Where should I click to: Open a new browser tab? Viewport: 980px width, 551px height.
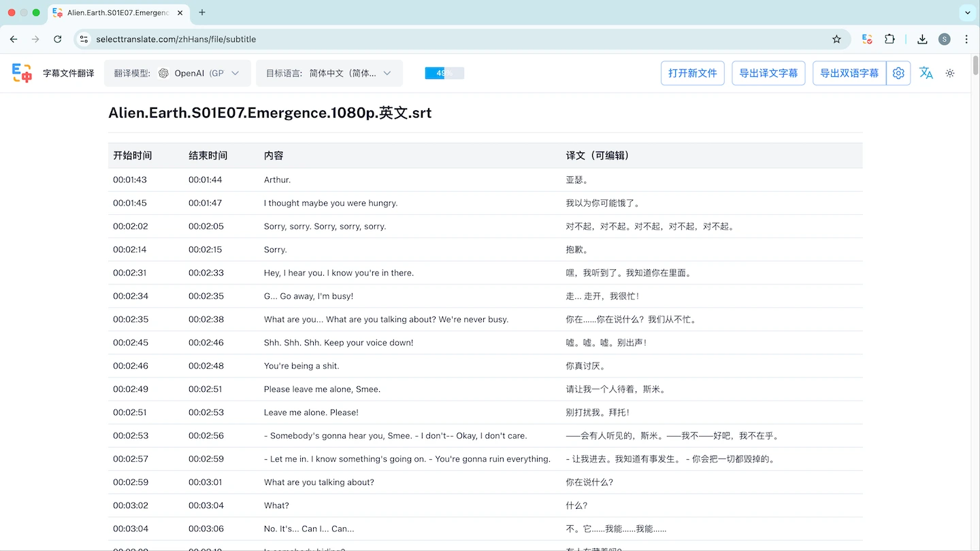point(202,12)
